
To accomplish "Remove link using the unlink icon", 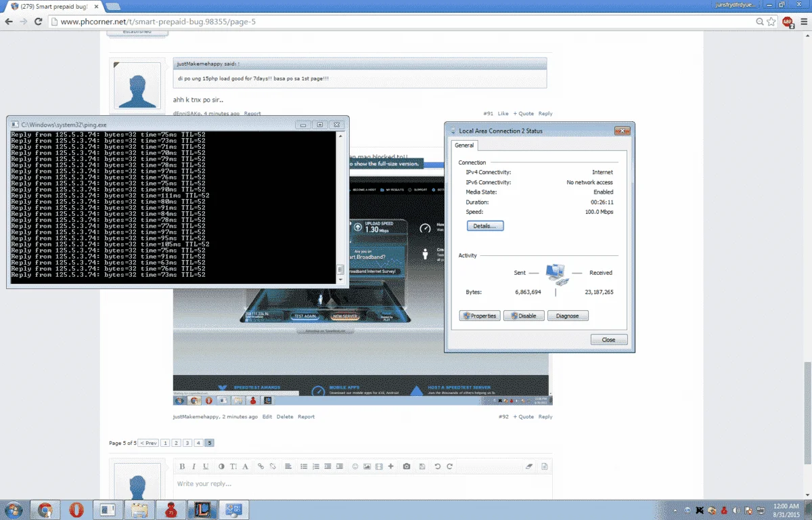I will (x=273, y=467).
